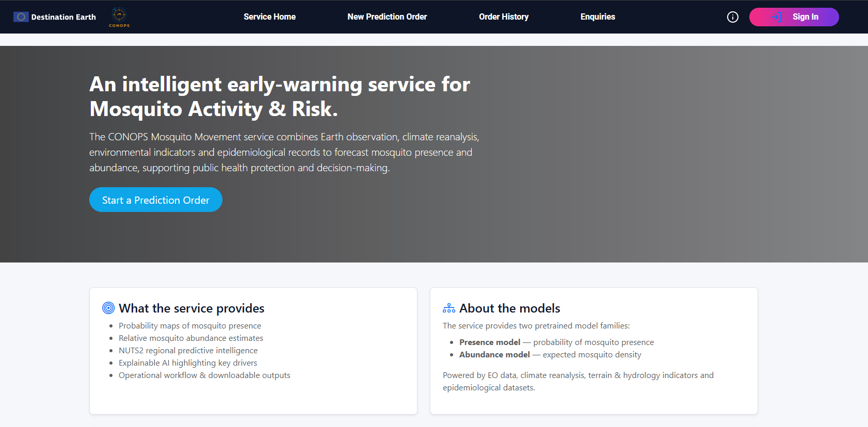Click Start a Prediction Order
This screenshot has width=868, height=427.
coord(156,200)
